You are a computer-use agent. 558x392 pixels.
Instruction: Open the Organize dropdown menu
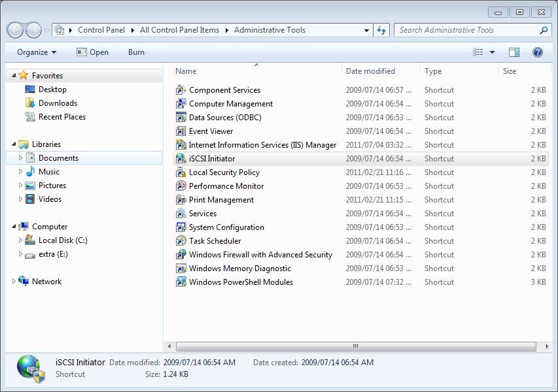(x=36, y=52)
